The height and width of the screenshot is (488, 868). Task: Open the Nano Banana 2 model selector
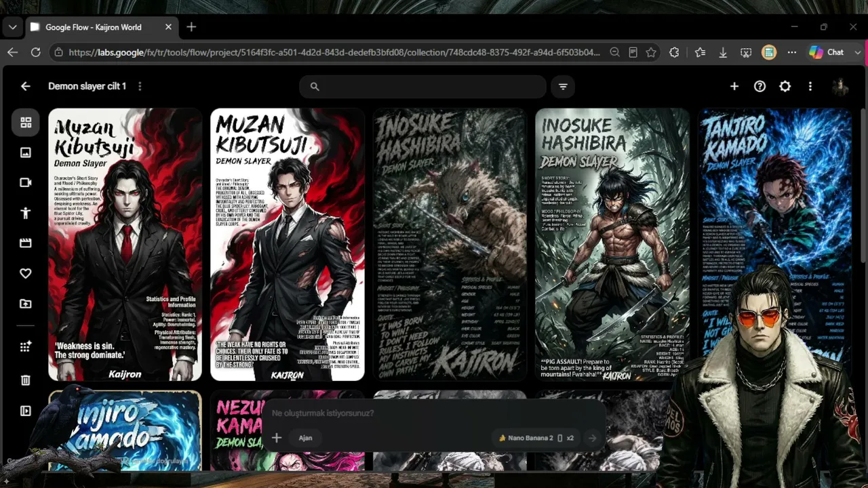pyautogui.click(x=536, y=438)
